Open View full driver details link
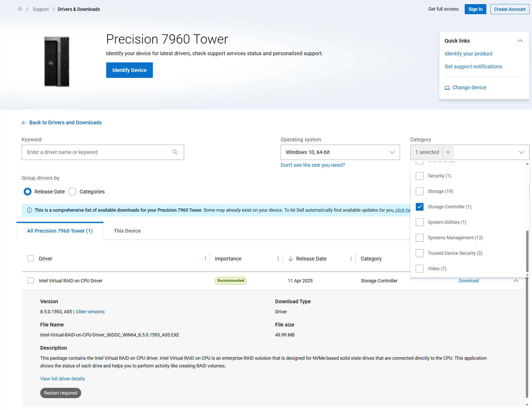532x410 pixels. pyautogui.click(x=62, y=379)
